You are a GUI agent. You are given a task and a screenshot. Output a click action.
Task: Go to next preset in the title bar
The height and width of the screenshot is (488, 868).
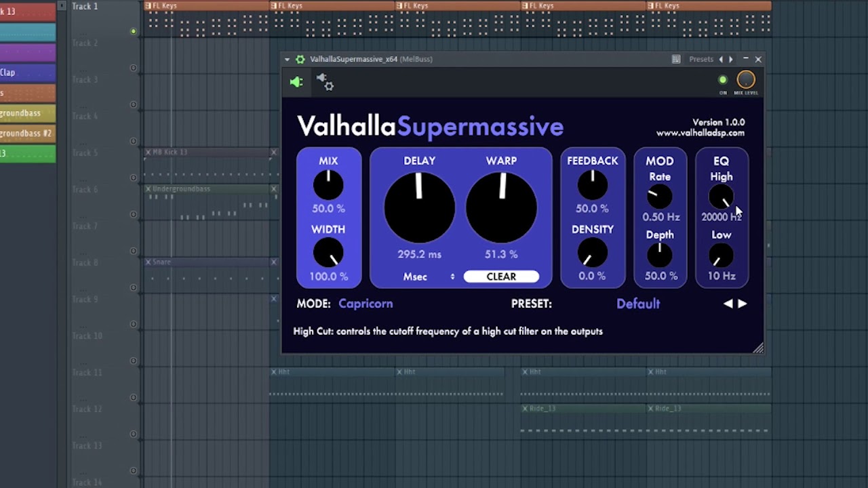[x=730, y=60]
